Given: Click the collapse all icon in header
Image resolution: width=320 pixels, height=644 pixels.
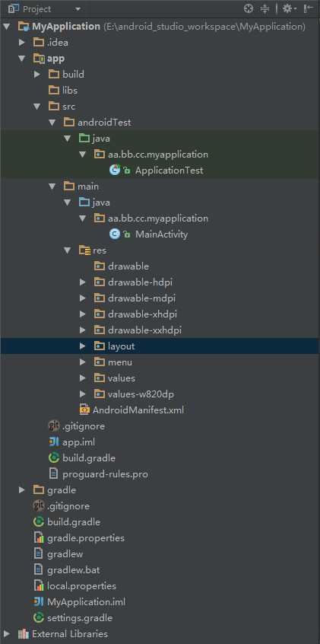Looking at the screenshot, I should tap(265, 8).
